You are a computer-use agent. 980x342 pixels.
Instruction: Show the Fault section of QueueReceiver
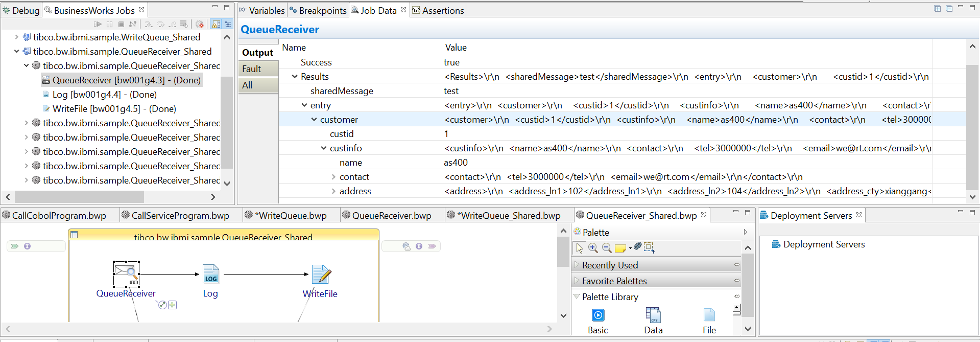[x=252, y=69]
